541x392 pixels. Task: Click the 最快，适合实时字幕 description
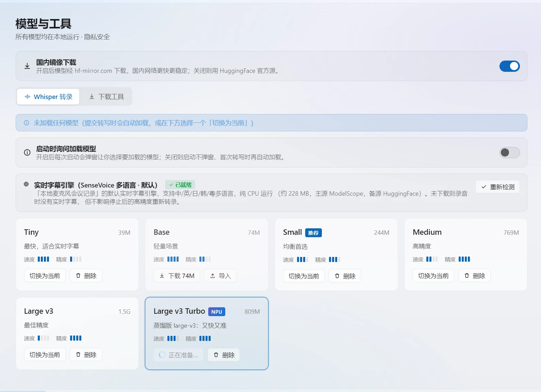[x=51, y=246]
